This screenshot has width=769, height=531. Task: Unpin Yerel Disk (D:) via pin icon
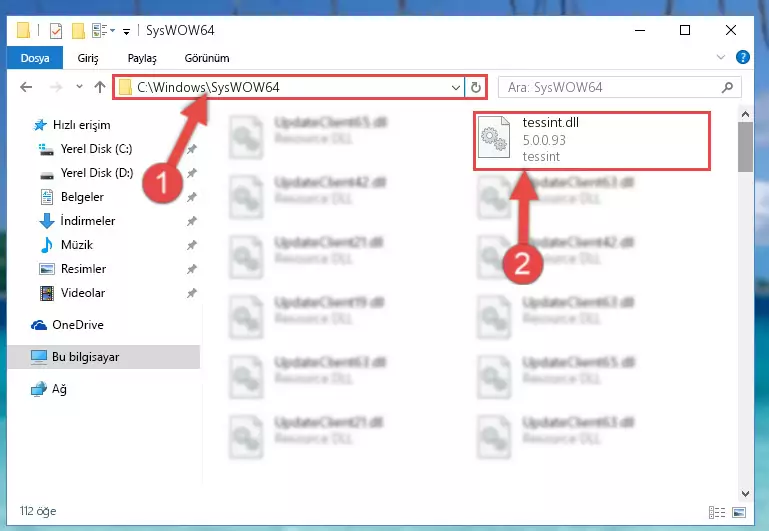pos(192,173)
